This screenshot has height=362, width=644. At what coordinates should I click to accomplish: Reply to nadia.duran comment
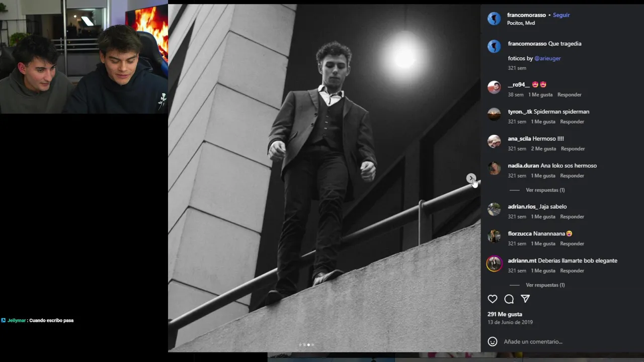tap(572, 176)
